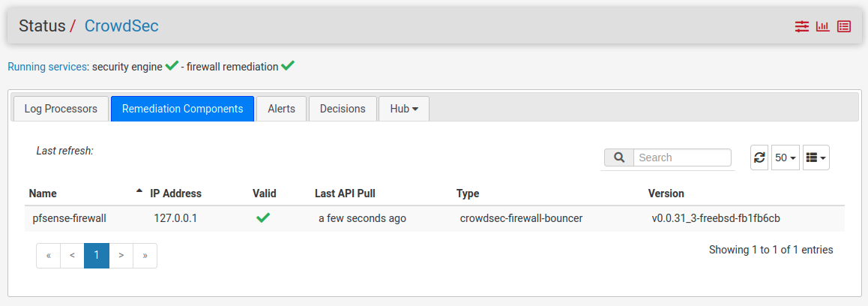The image size is (868, 306).
Task: Click the bar chart status icon
Action: (823, 26)
